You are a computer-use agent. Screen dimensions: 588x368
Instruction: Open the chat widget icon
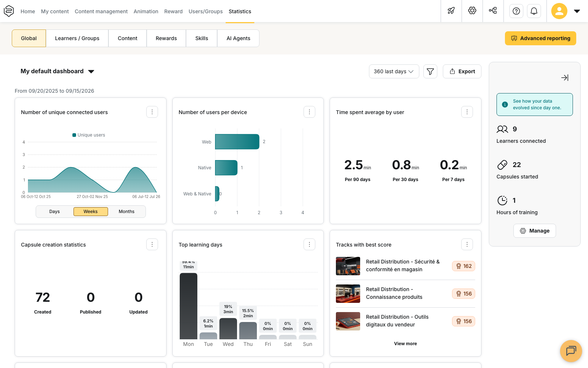571,351
